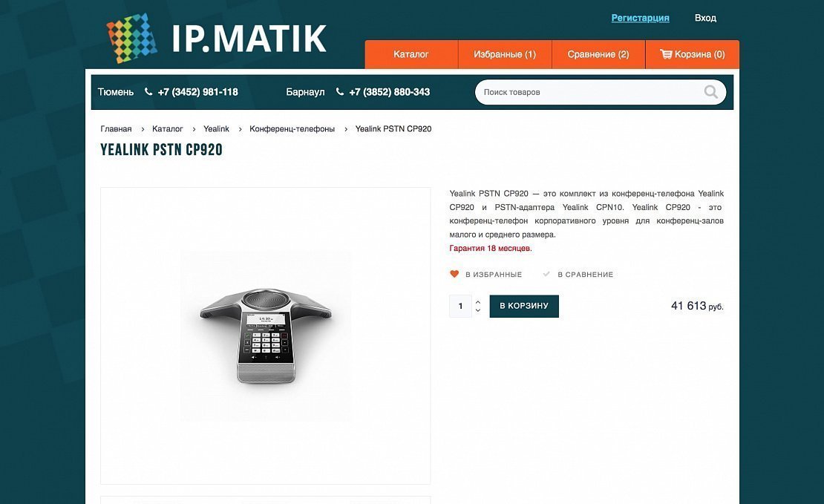Click the Вход login link
Image resolution: width=824 pixels, height=504 pixels.
[x=705, y=18]
